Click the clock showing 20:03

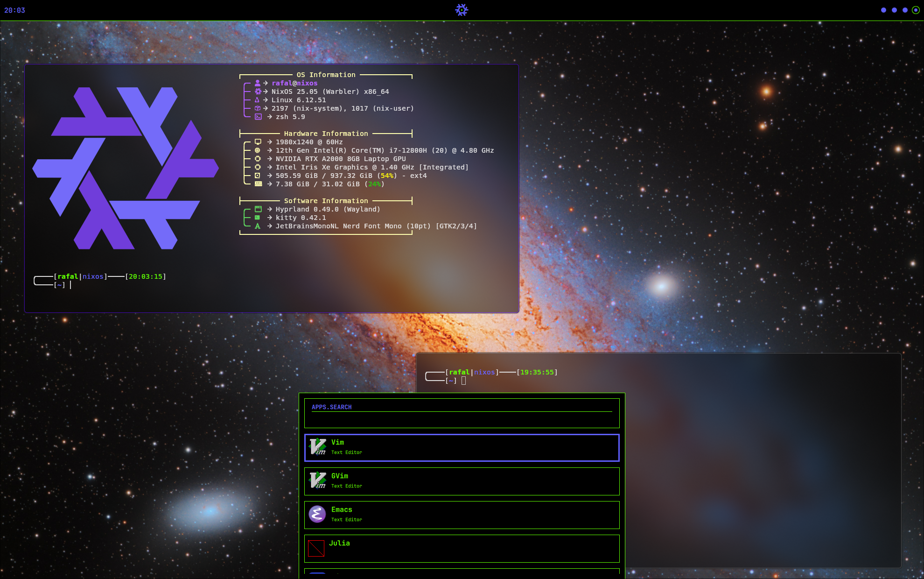14,10
